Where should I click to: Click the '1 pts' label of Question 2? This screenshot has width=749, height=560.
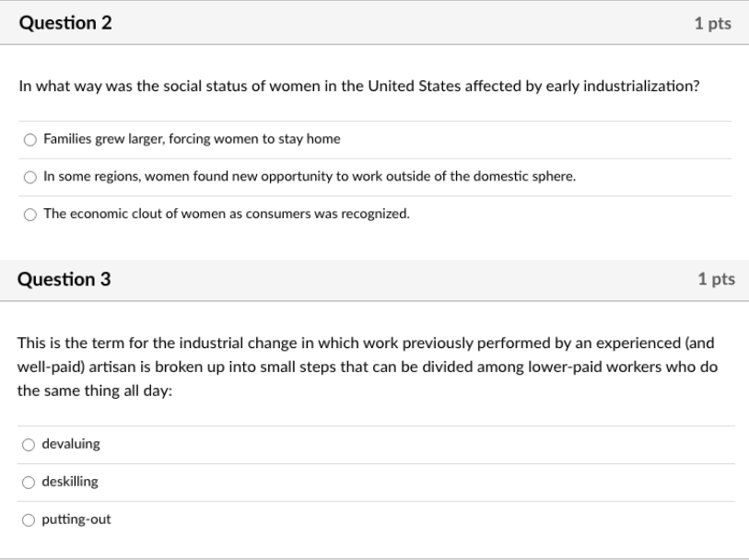713,23
